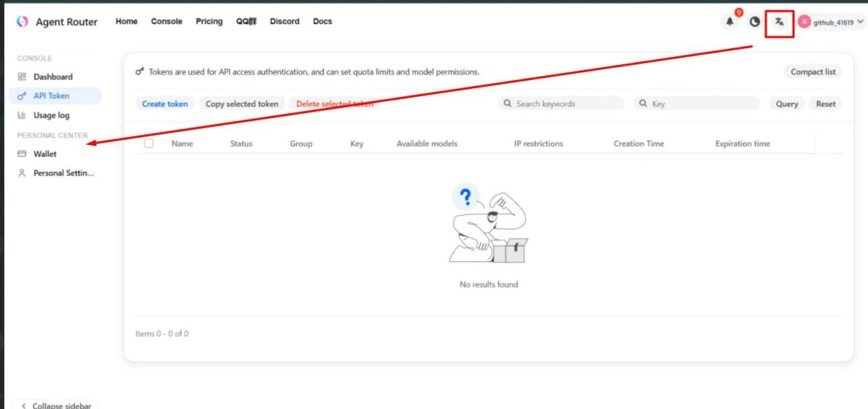Open Pricing in top navigation

click(x=209, y=21)
